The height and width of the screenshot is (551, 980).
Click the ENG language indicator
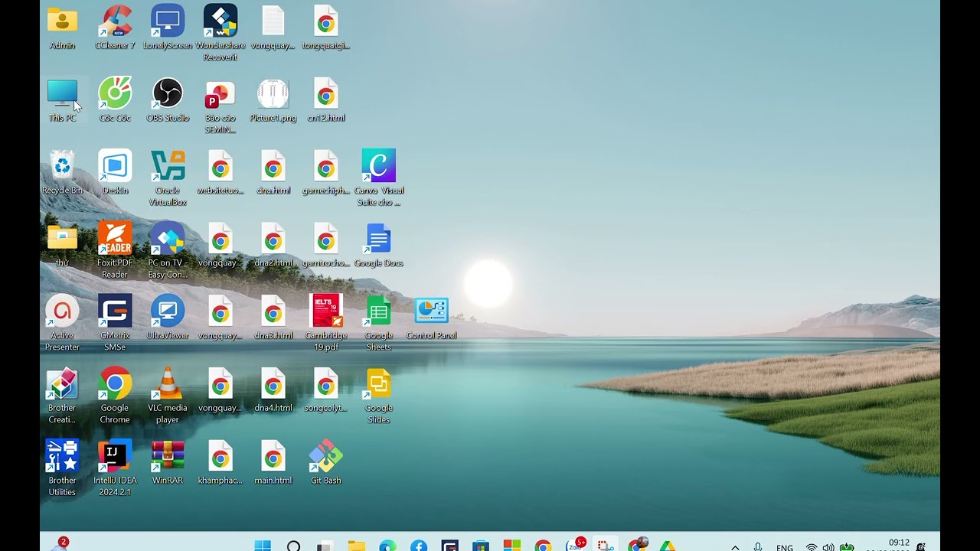tap(785, 548)
